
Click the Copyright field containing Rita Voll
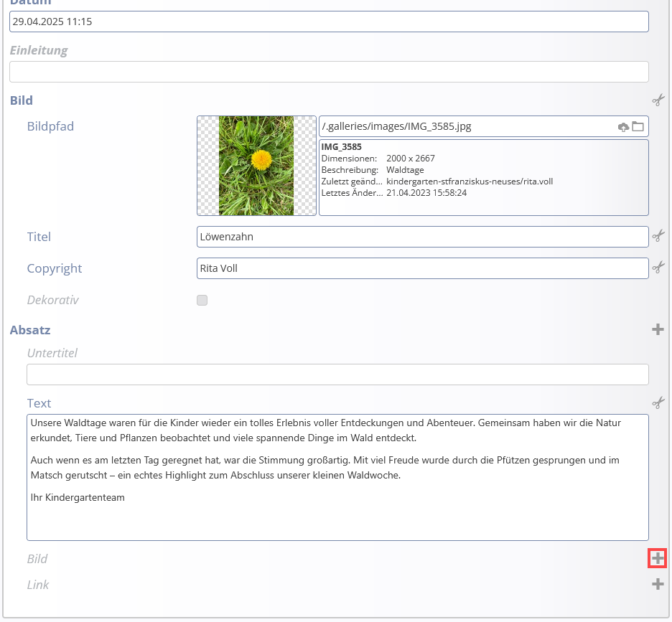[422, 268]
